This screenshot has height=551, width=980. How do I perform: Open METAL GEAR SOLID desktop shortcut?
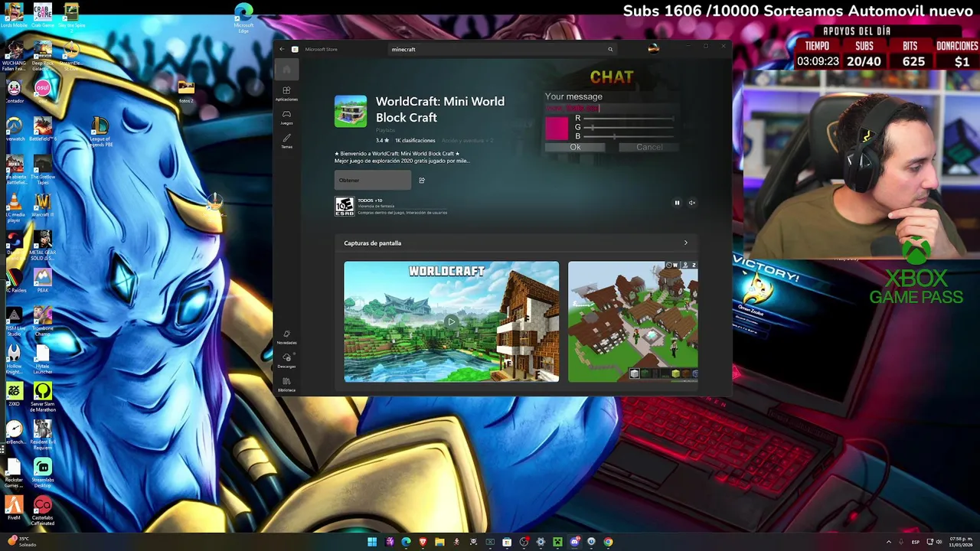tap(43, 246)
